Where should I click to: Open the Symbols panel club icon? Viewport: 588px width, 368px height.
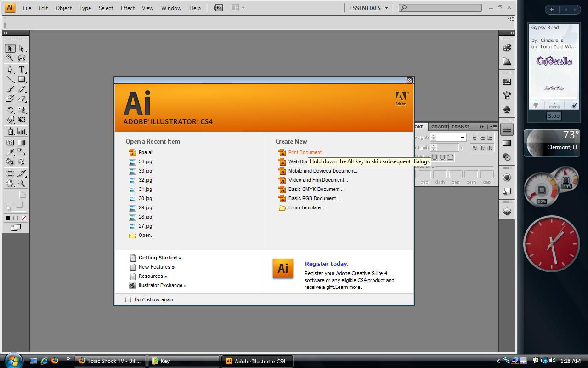coord(507,109)
